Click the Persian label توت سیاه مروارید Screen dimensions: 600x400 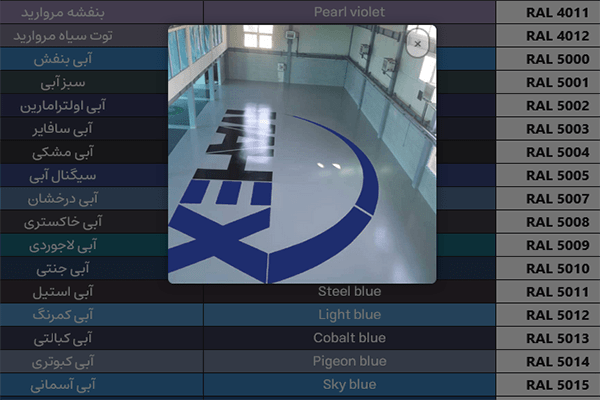click(63, 36)
